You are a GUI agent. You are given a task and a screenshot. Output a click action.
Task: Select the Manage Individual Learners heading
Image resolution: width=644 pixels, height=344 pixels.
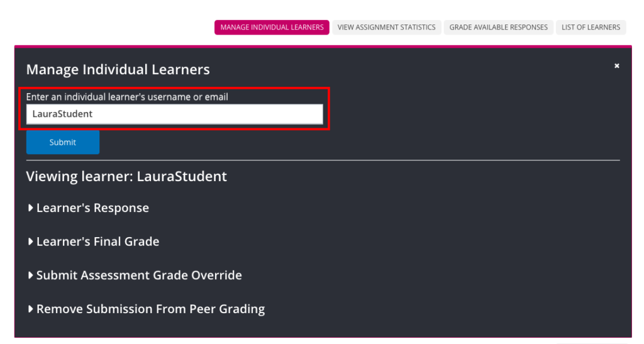pyautogui.click(x=118, y=69)
